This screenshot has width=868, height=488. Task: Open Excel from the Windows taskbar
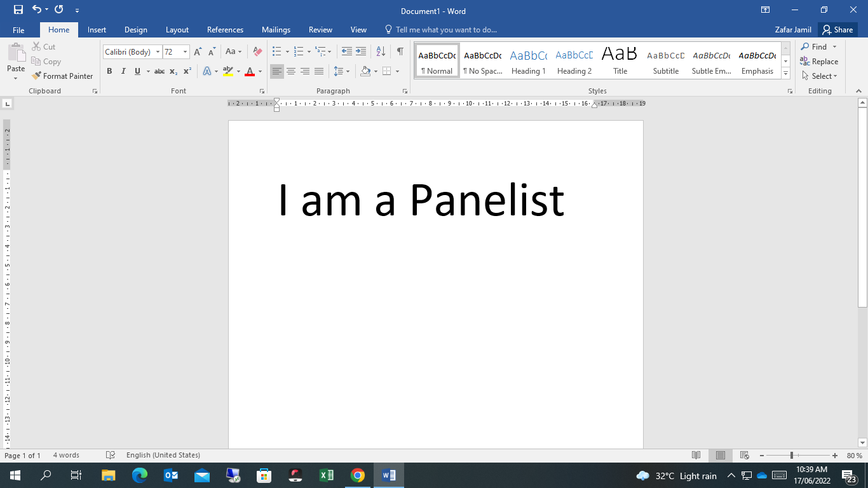click(x=327, y=475)
